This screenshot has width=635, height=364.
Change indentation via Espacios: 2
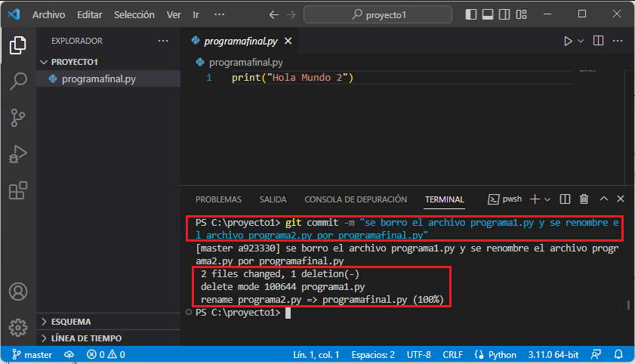click(373, 355)
